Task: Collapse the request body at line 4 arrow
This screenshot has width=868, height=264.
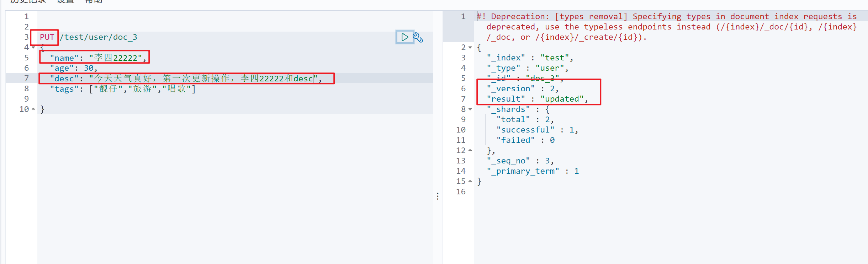Action: 33,47
